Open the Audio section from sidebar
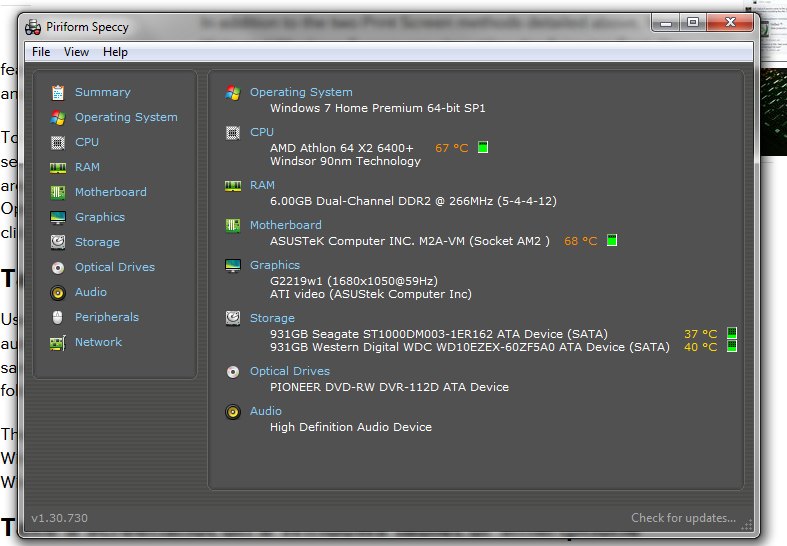This screenshot has height=546, width=787. pyautogui.click(x=91, y=292)
